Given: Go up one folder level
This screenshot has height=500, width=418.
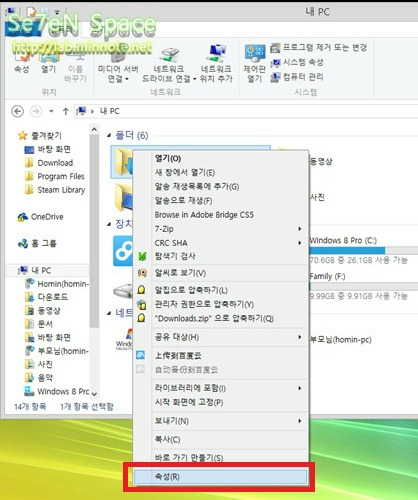Looking at the screenshot, I should 66,111.
